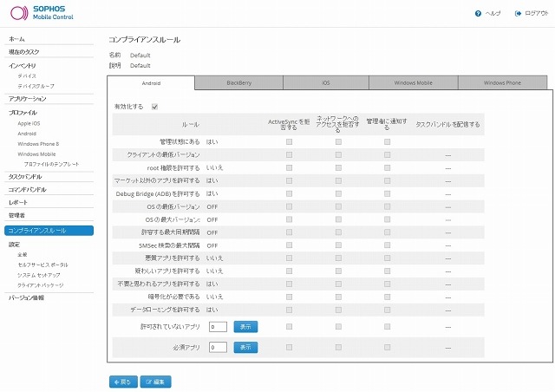Open デバイス under インベントリ
The width and height of the screenshot is (555, 392).
[x=27, y=75]
